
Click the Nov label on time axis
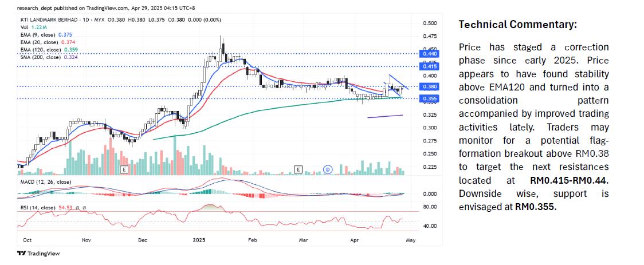point(85,240)
